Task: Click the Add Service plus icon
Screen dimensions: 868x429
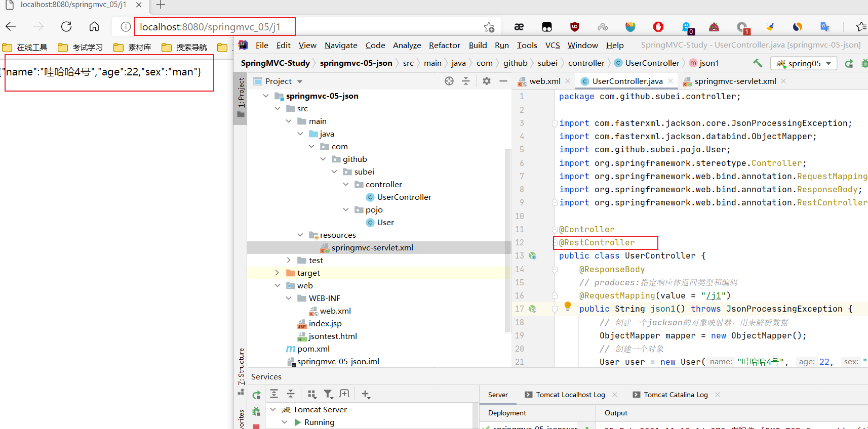Action: click(x=366, y=394)
